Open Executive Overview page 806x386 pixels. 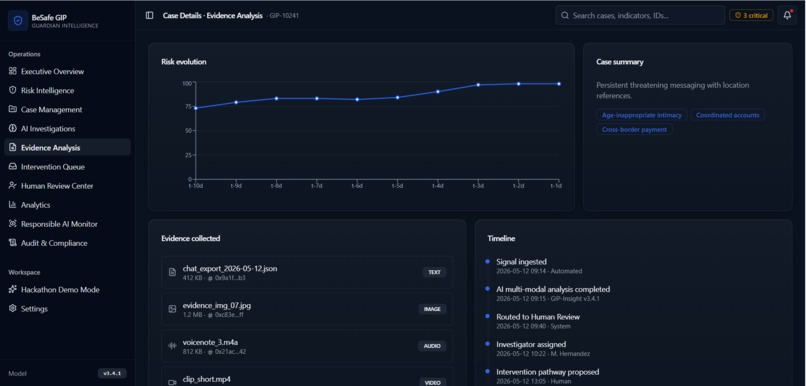[67, 71]
